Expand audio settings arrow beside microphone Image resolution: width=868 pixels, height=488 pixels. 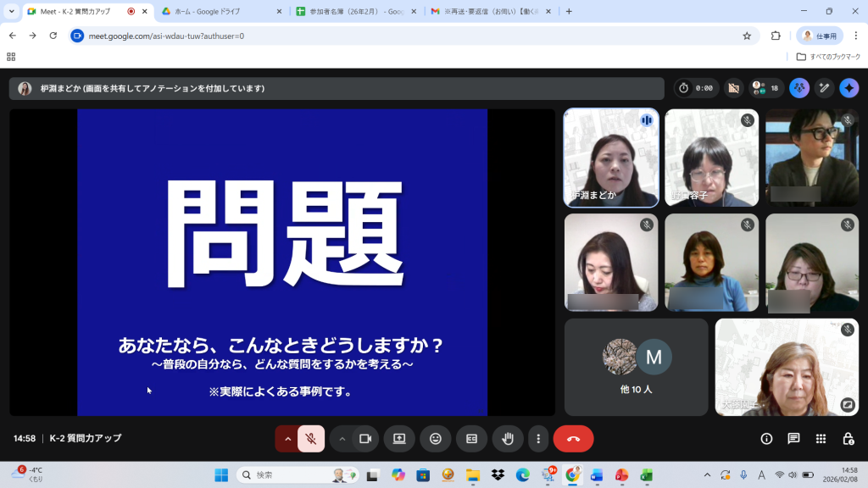pos(287,439)
